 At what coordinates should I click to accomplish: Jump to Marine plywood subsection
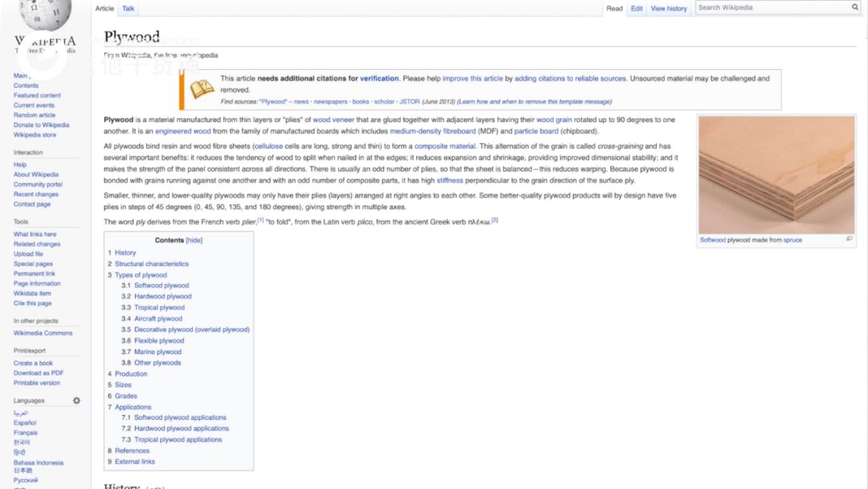tap(158, 352)
